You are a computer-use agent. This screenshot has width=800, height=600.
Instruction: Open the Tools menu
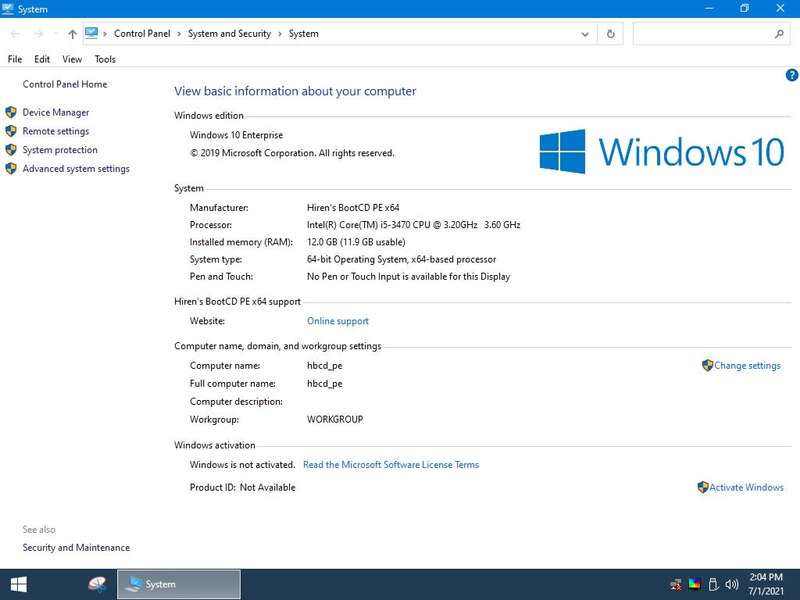click(105, 59)
